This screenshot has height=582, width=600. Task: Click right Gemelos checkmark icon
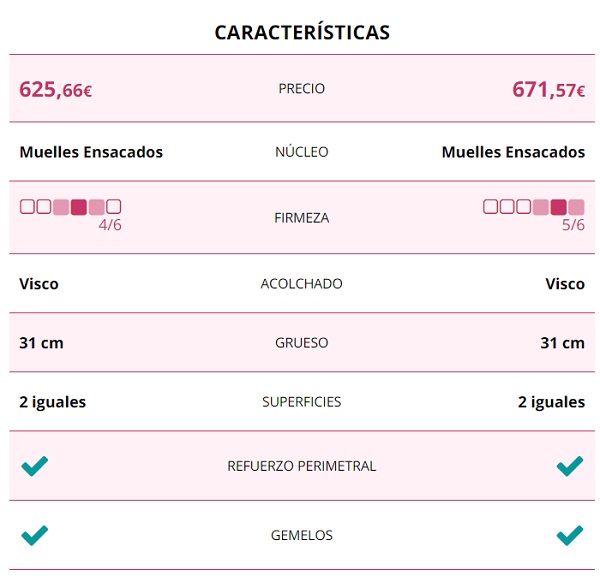(x=569, y=535)
